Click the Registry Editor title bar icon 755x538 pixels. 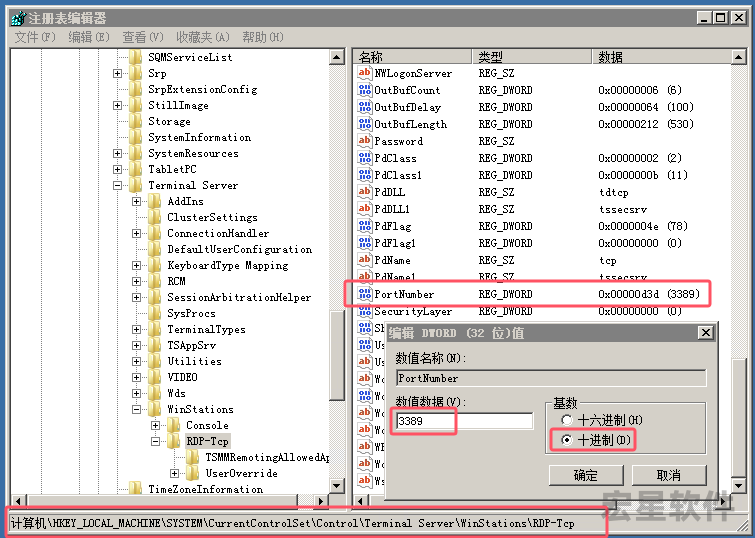click(x=18, y=18)
